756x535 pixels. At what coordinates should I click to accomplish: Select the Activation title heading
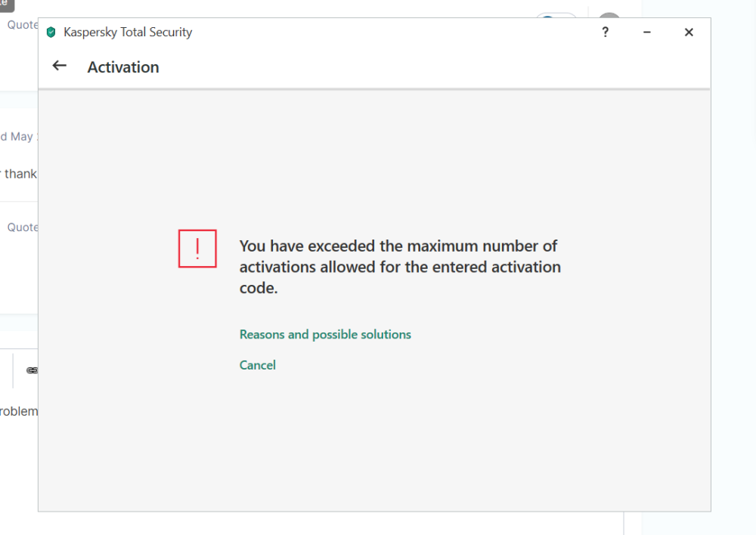[122, 67]
